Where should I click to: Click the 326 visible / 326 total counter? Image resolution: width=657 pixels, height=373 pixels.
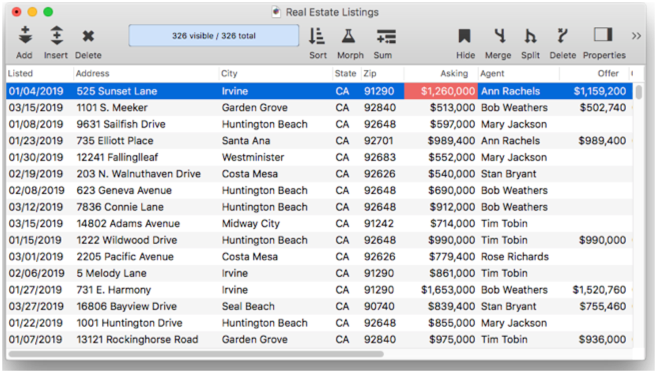214,36
